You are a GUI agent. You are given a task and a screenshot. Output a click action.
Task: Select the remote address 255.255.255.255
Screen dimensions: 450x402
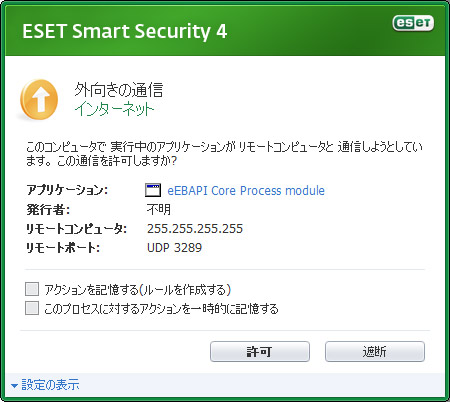tap(195, 229)
